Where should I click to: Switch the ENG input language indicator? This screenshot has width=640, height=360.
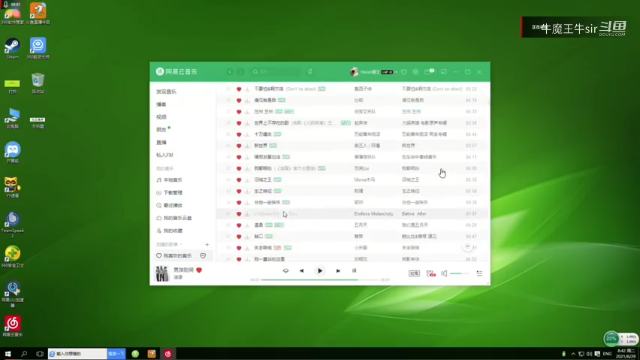[x=607, y=354]
